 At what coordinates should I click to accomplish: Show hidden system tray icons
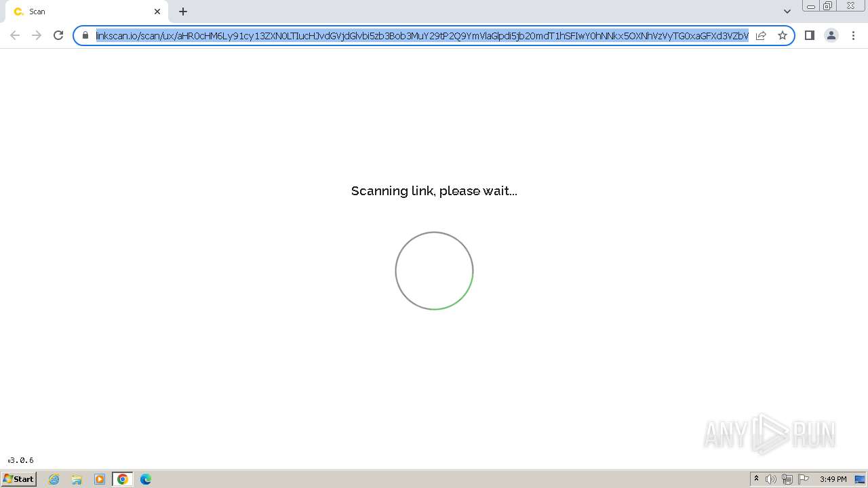[756, 479]
